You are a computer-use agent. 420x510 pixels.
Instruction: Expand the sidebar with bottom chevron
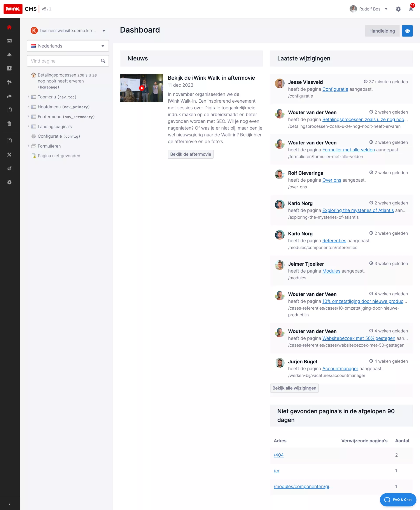pos(10,503)
